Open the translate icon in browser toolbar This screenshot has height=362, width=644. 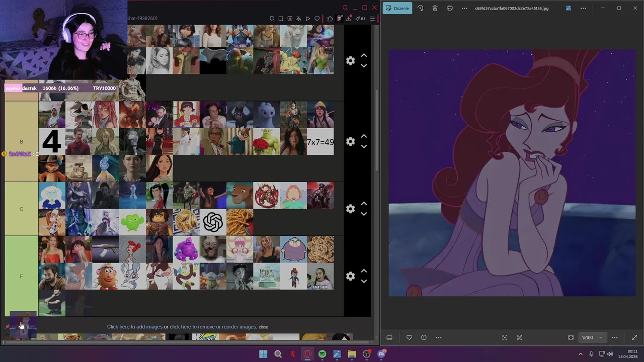(299, 19)
